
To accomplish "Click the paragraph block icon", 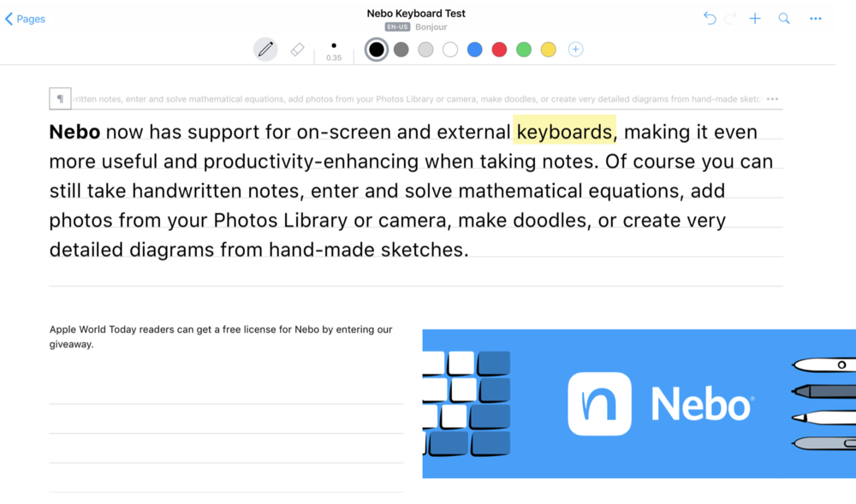I will (60, 98).
